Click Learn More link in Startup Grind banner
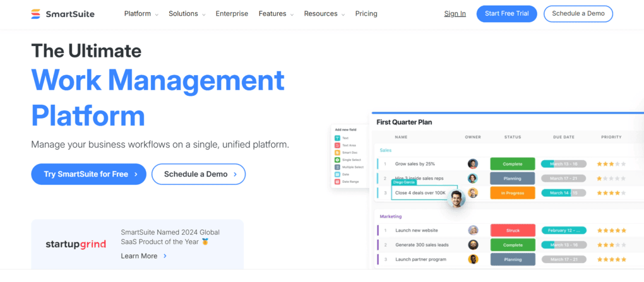Viewport: 644px width, 282px height. [144, 256]
